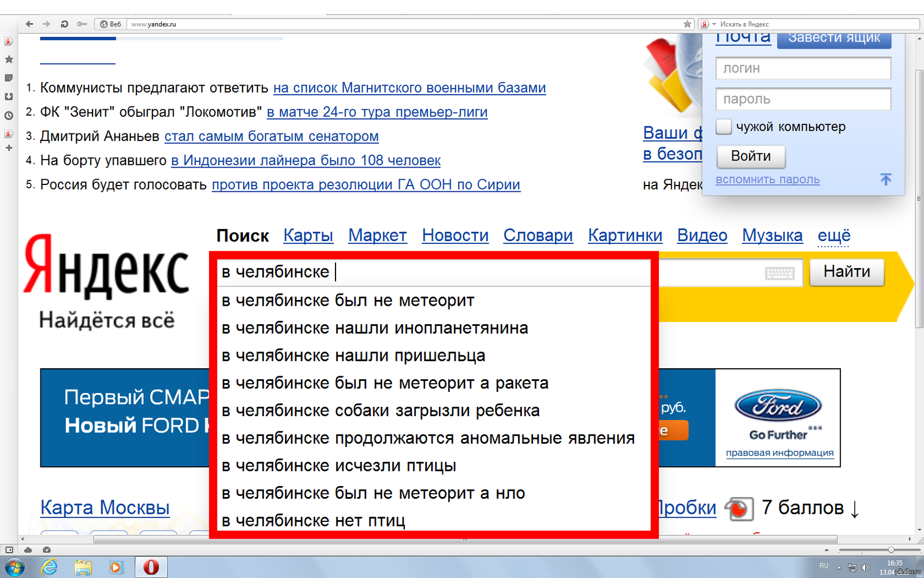Click the Искать в Яндекс toolbar search field
Screen dimensions: 924x578
tap(817, 24)
